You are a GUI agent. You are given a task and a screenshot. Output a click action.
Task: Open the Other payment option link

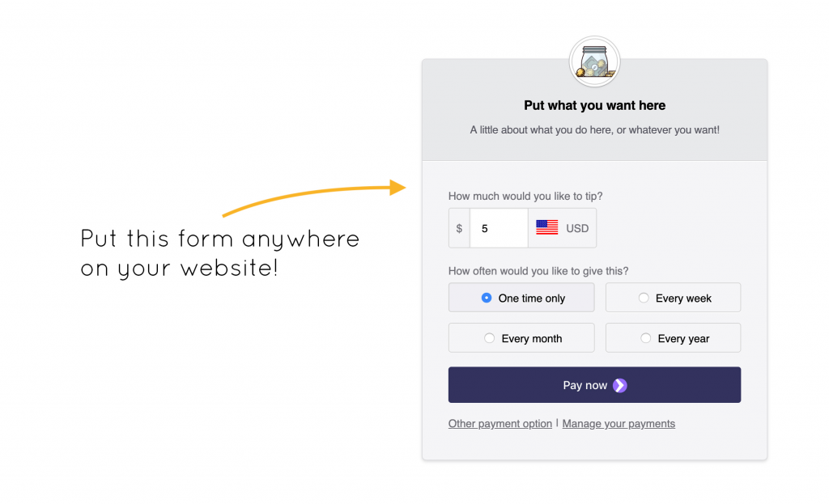500,424
